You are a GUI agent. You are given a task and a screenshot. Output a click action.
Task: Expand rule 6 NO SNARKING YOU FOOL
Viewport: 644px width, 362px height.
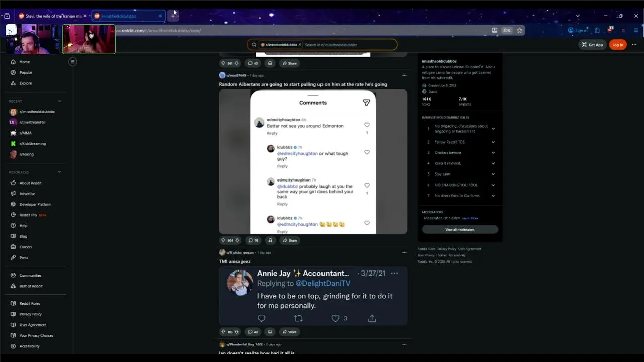click(493, 185)
